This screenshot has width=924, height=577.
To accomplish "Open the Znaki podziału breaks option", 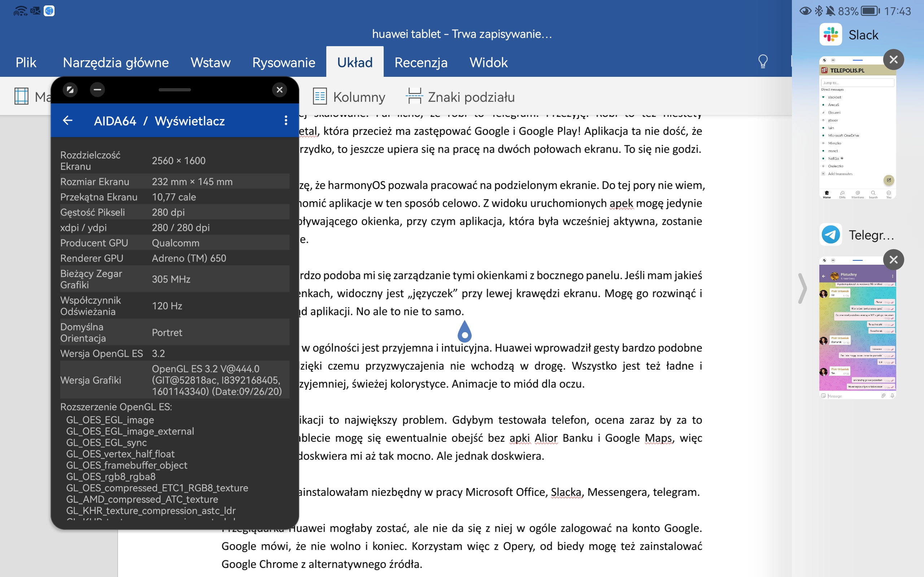I will pyautogui.click(x=460, y=97).
